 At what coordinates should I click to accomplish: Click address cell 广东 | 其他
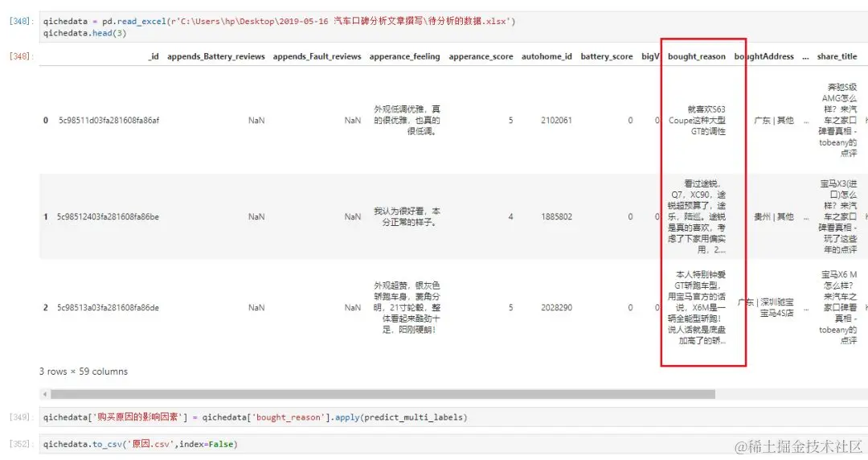(773, 121)
